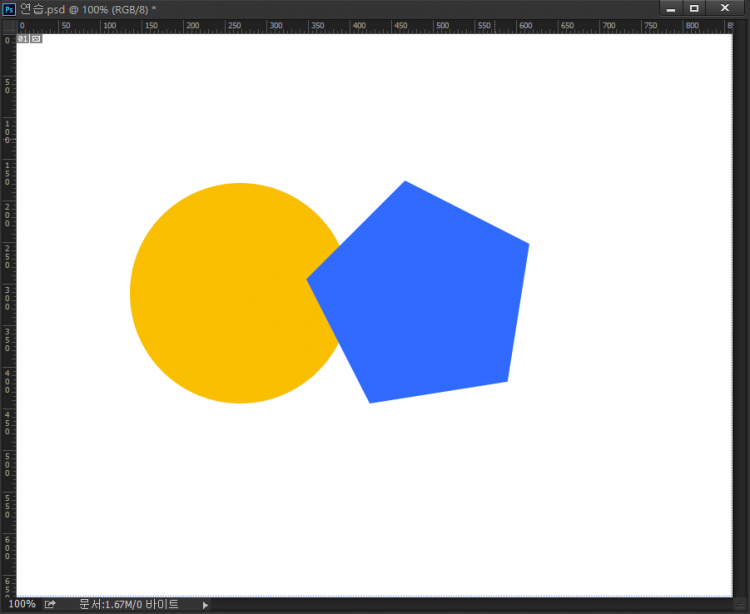Click the dark pasteboard right of canvas
Screen dimensions: 750x614
[x=741, y=300]
